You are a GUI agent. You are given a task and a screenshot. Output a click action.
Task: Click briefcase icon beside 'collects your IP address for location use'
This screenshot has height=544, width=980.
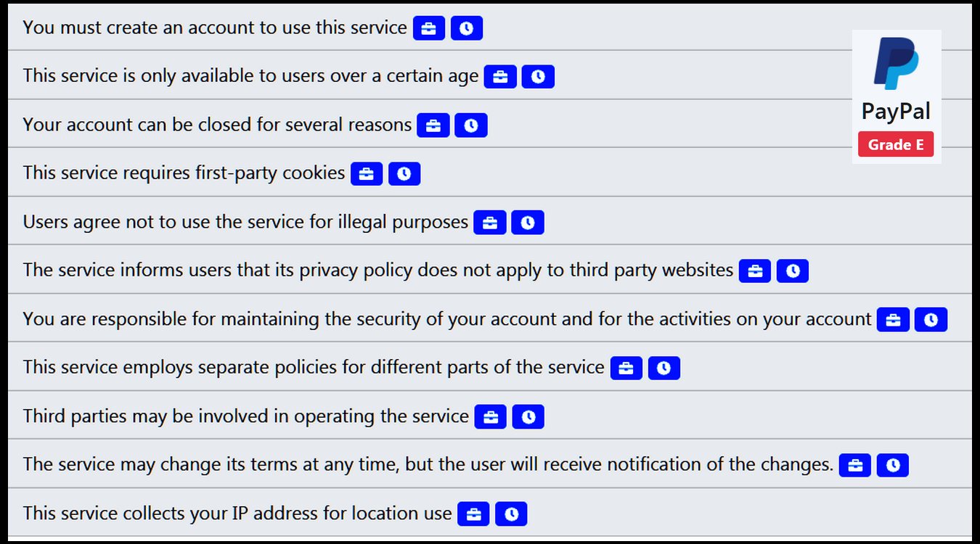(x=473, y=514)
